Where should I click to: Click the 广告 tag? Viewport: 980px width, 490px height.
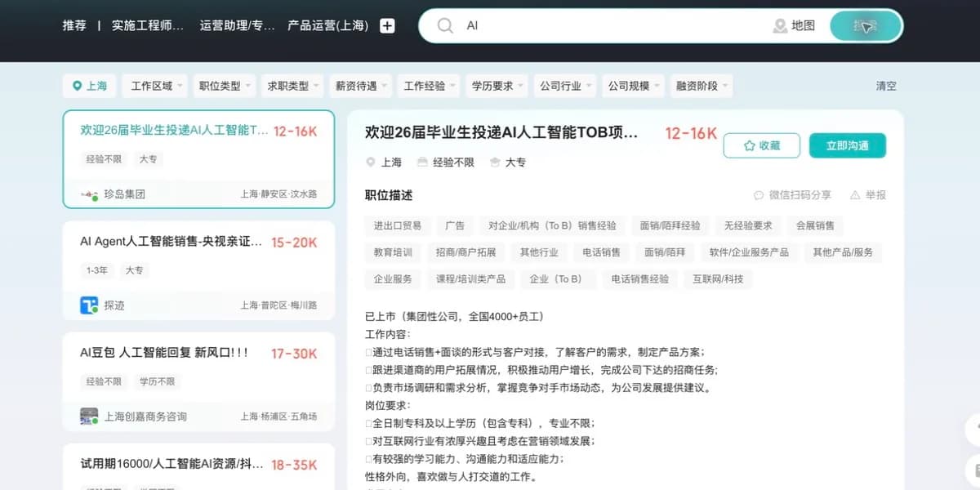click(455, 226)
